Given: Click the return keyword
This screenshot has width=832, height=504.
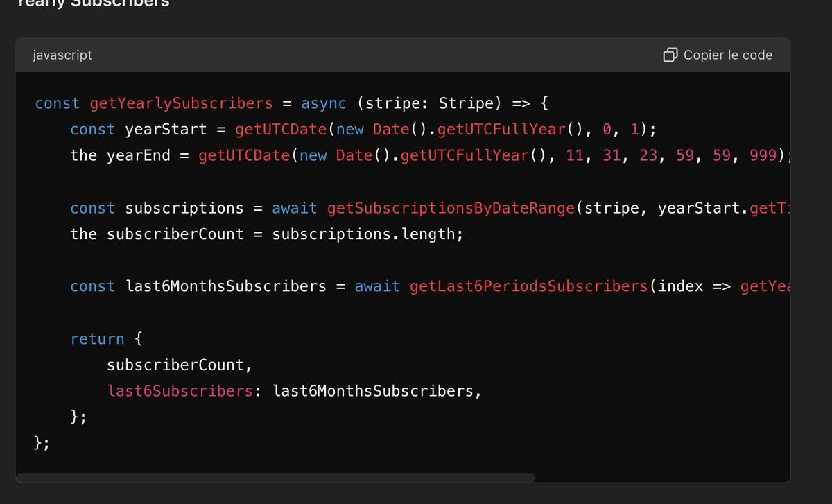Looking at the screenshot, I should coord(97,339).
